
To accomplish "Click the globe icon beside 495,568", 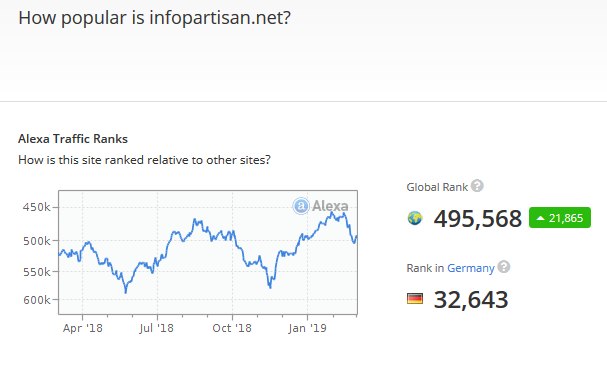I will 415,218.
